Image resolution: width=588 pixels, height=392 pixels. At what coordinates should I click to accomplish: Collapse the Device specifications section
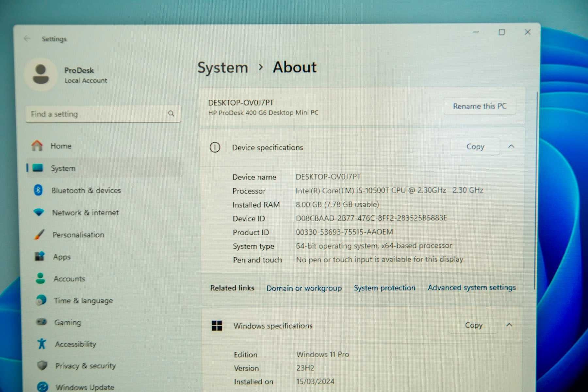tap(511, 146)
